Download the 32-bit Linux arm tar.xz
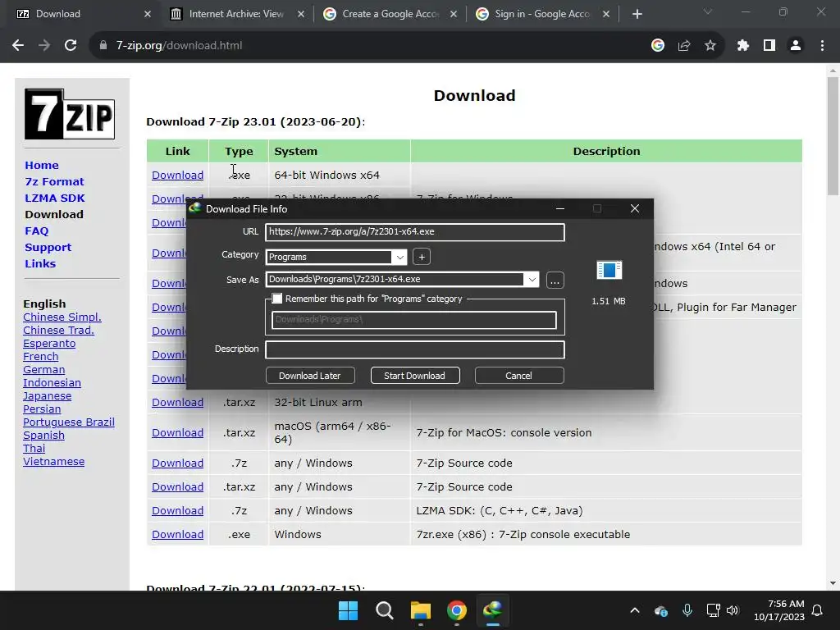This screenshot has height=630, width=840. [x=177, y=402]
